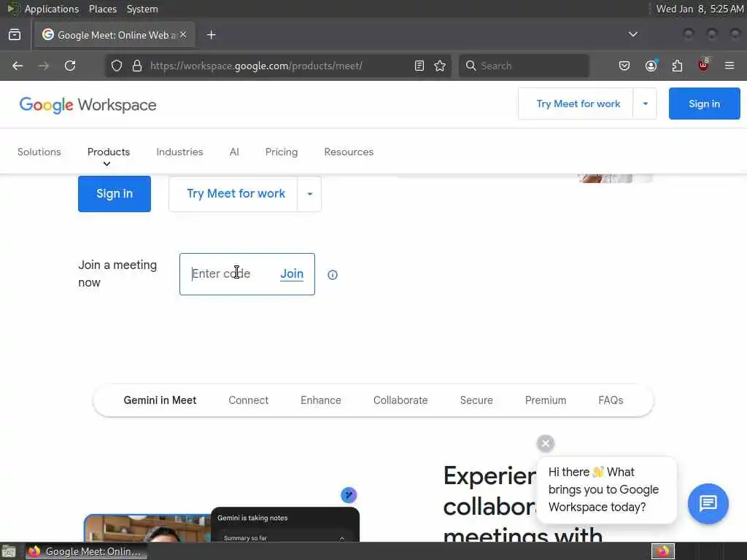Close the Google Meet tab

[183, 35]
